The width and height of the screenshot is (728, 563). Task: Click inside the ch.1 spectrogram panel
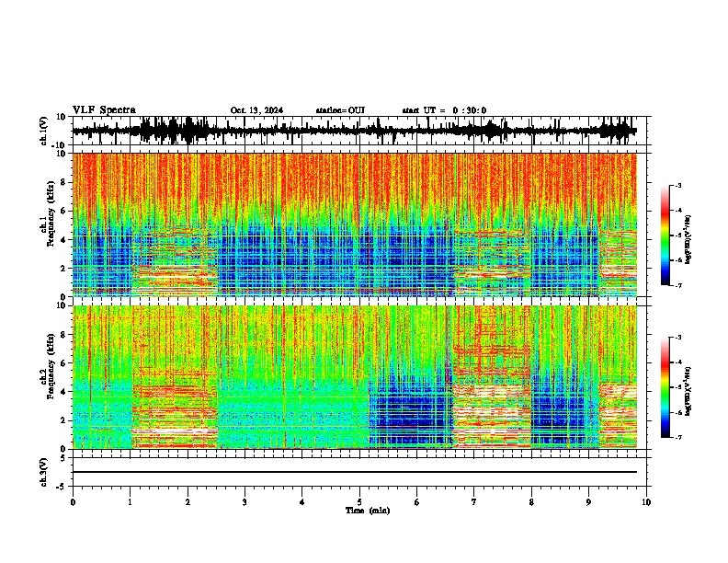[355, 224]
